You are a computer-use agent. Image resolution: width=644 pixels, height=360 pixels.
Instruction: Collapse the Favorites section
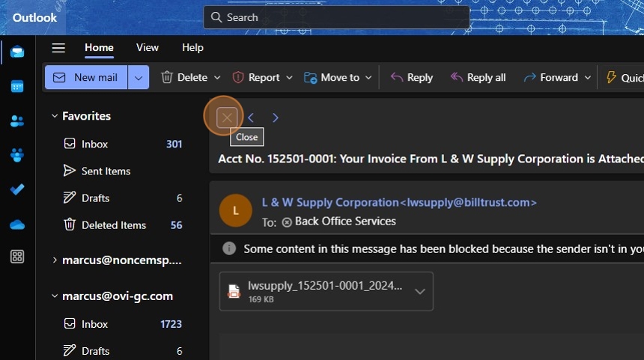click(55, 116)
